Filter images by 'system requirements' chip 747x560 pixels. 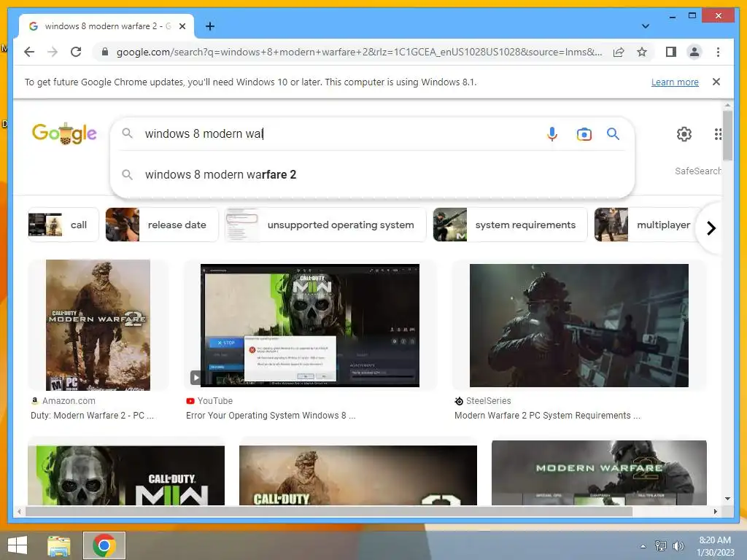click(510, 225)
